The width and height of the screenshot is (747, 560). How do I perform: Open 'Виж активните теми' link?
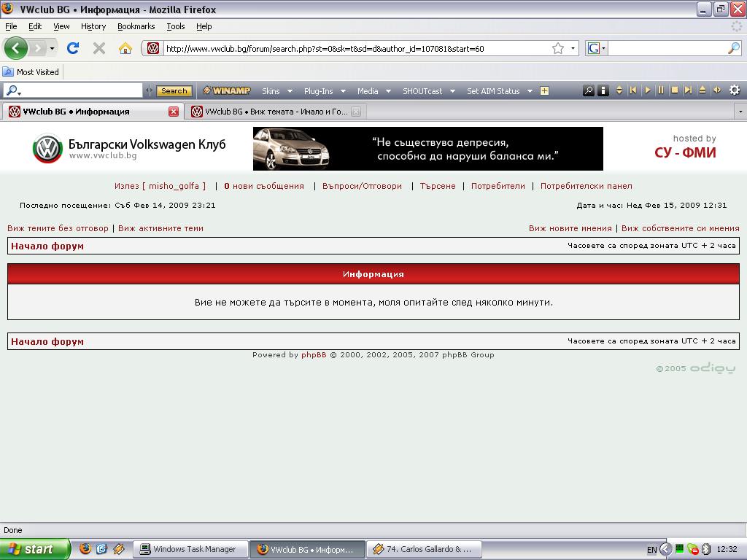coord(160,228)
